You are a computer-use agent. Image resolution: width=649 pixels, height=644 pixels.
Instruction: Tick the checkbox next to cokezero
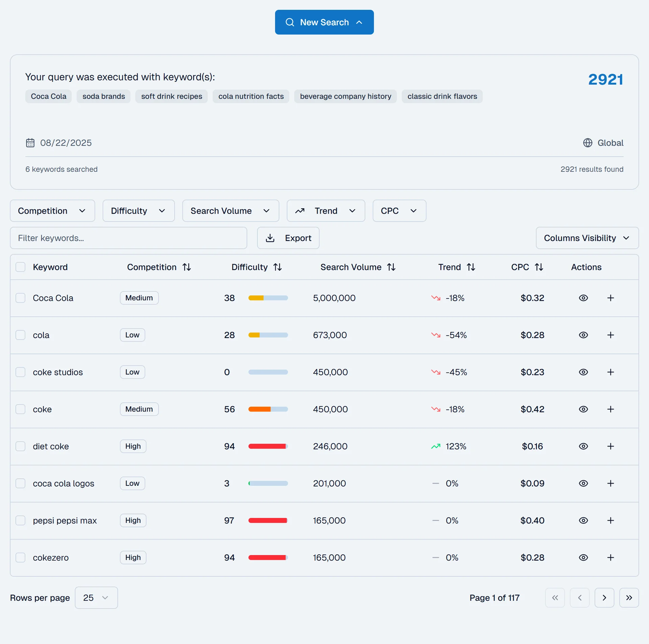[x=20, y=557]
